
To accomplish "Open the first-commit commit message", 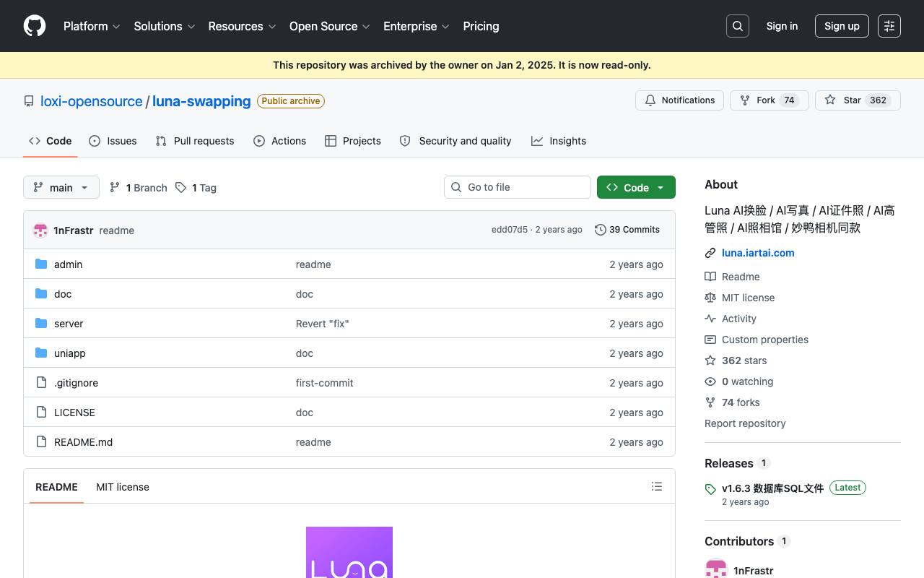I will 324,383.
